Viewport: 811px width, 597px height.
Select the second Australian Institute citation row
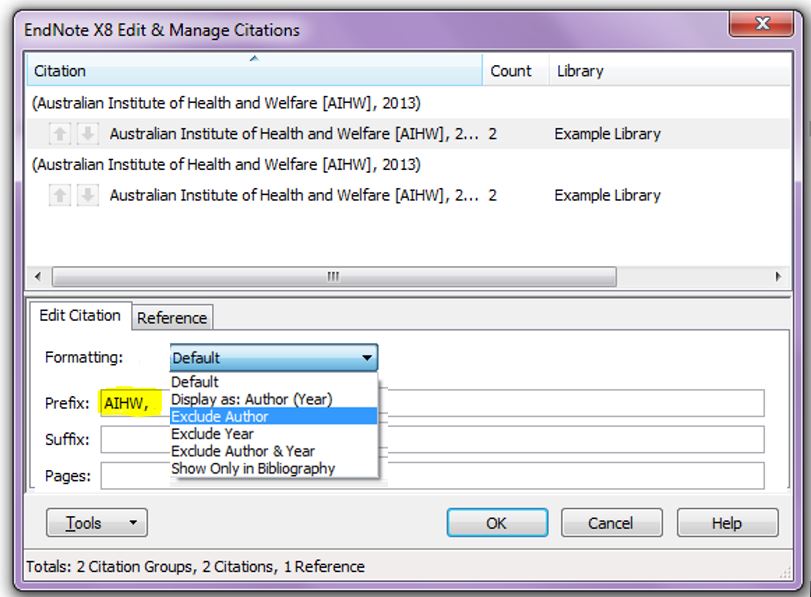pyautogui.click(x=409, y=196)
